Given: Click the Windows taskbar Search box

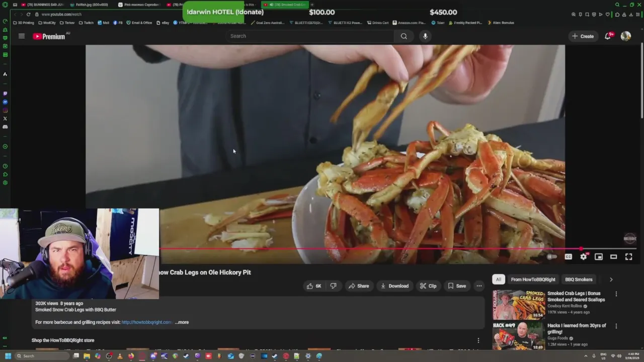Looking at the screenshot, I should (x=42, y=356).
